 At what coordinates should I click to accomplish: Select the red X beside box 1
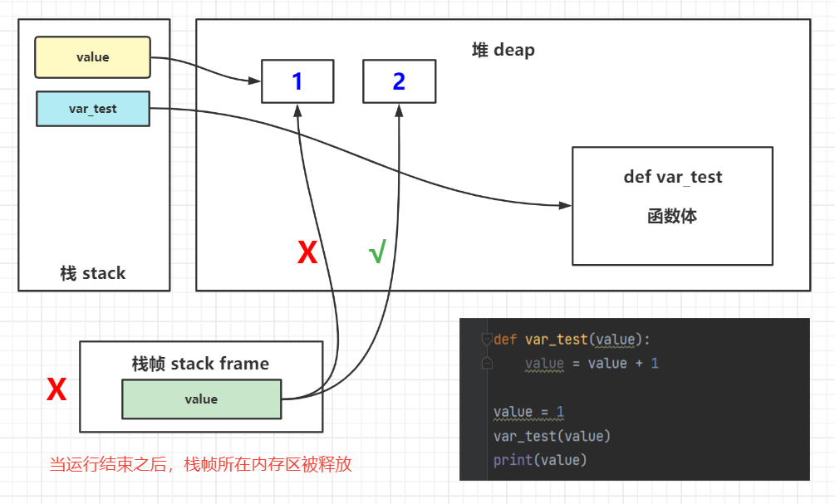click(x=307, y=251)
